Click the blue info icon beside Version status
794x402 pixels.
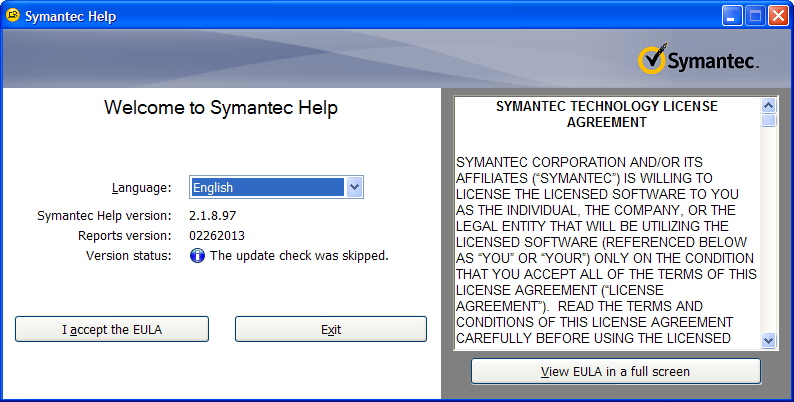point(197,256)
